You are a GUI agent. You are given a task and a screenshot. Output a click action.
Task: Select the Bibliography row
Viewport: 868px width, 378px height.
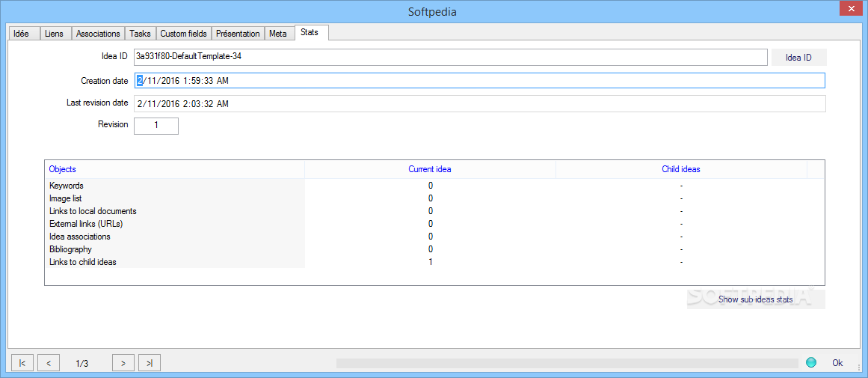pos(434,249)
